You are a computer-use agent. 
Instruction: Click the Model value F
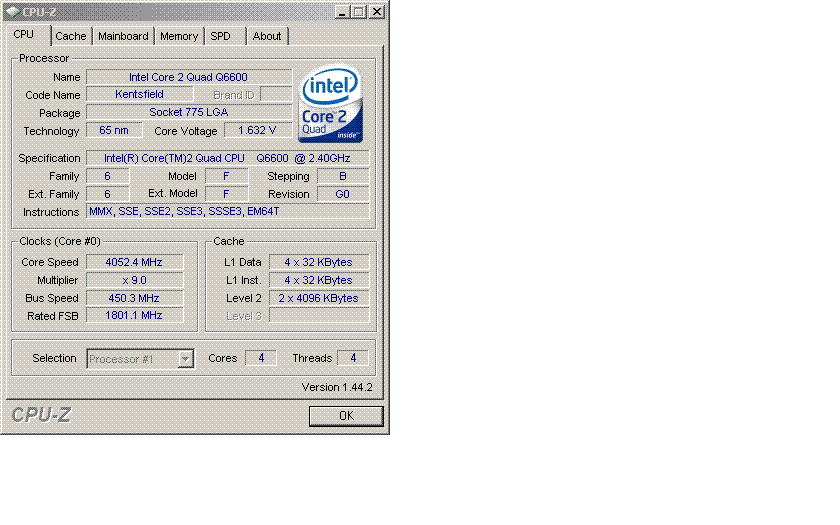click(227, 176)
